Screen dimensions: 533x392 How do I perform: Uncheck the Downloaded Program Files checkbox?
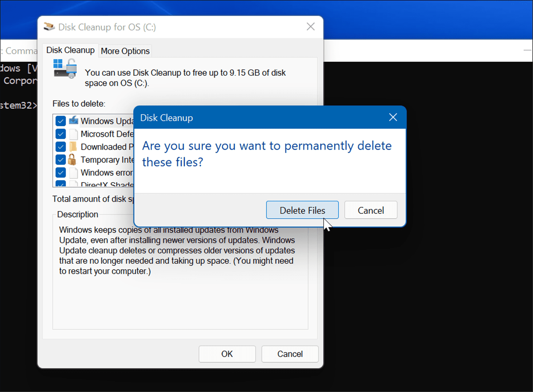61,147
